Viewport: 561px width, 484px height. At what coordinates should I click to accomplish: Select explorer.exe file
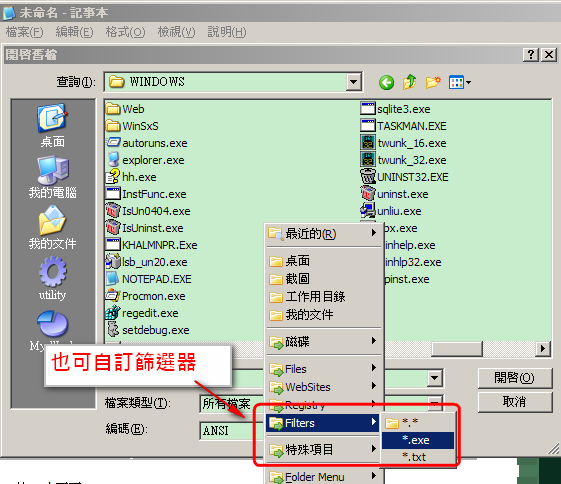pyautogui.click(x=145, y=160)
